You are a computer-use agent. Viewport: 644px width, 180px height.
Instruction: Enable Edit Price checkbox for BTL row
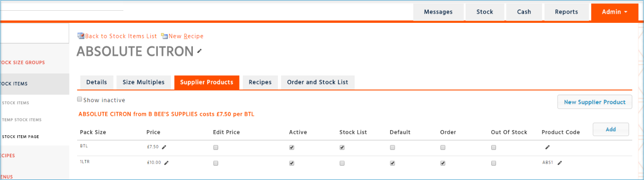pos(216,147)
